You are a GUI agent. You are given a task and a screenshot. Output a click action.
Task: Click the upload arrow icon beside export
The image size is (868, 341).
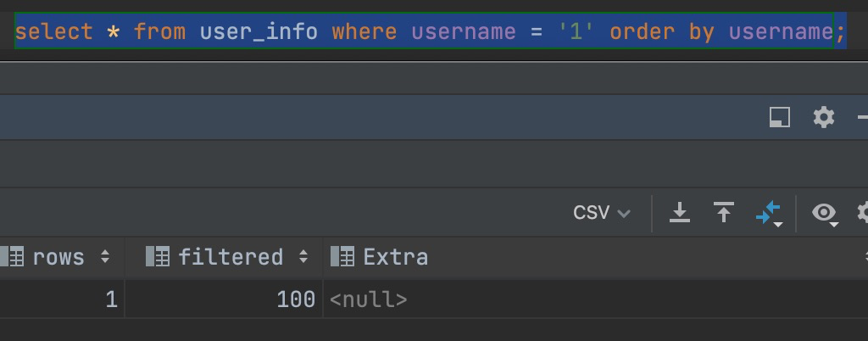723,212
